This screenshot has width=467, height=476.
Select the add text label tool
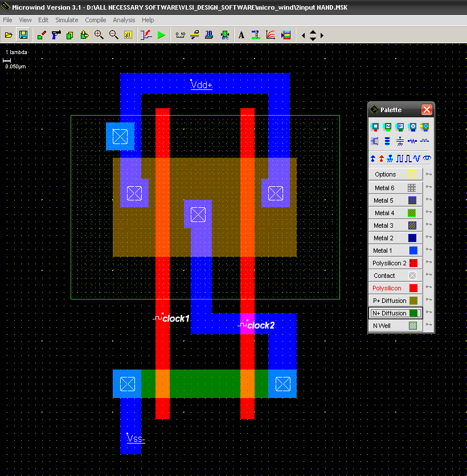pyautogui.click(x=241, y=35)
